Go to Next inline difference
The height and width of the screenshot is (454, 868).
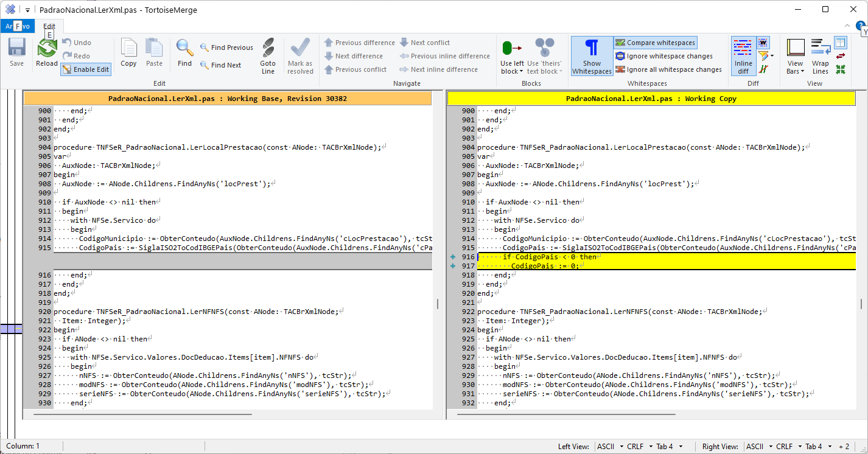438,69
